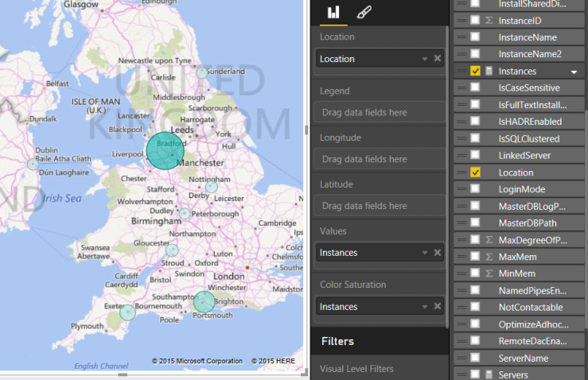Click the sigma icon beside MaxMem

[x=489, y=257]
